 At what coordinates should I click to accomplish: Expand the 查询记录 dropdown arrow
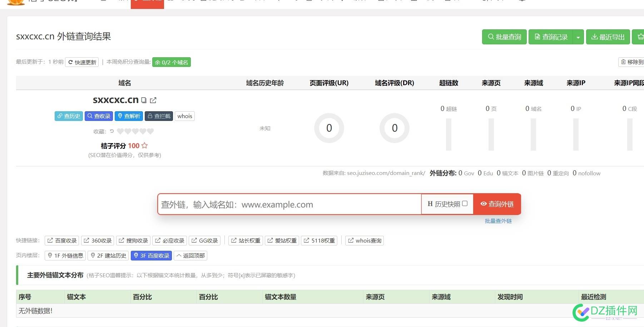[x=578, y=37]
